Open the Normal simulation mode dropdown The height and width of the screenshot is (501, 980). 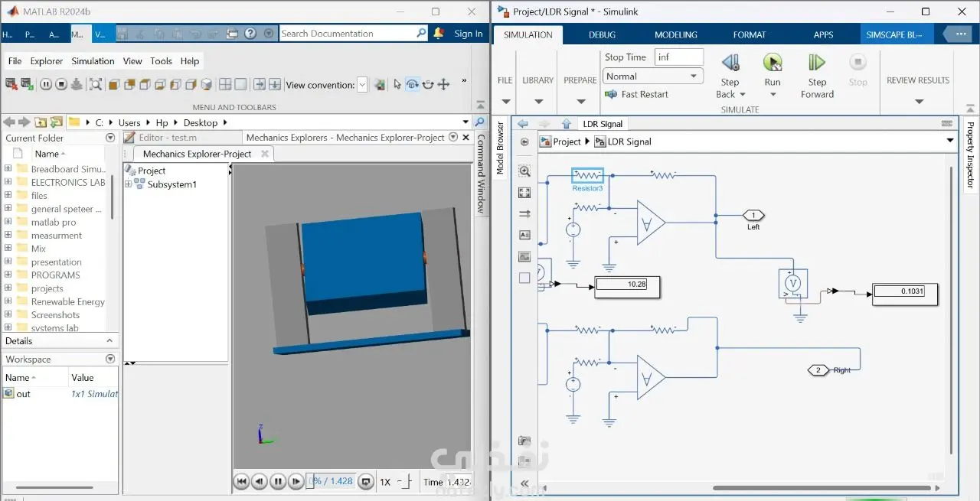[652, 76]
